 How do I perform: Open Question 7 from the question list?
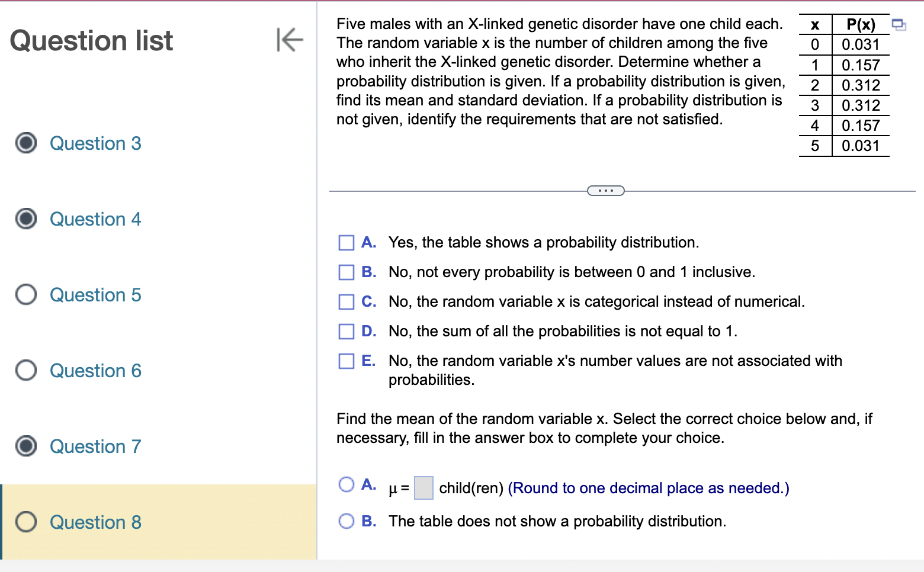click(x=95, y=446)
